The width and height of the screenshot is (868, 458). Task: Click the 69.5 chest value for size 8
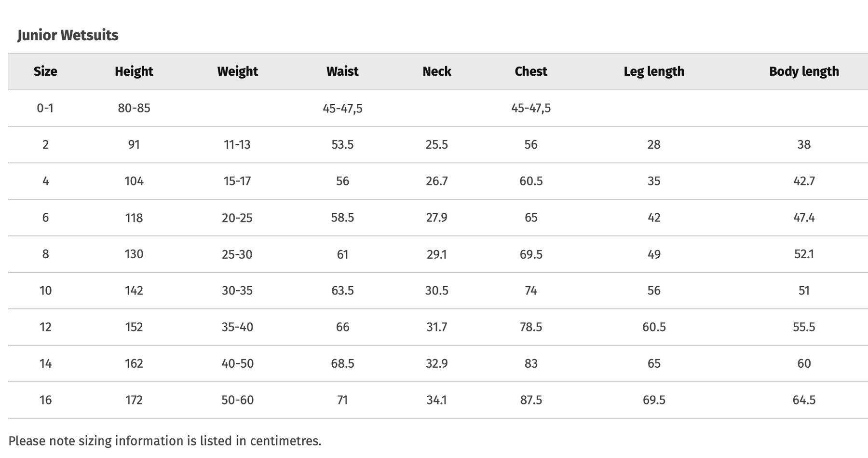(x=531, y=254)
